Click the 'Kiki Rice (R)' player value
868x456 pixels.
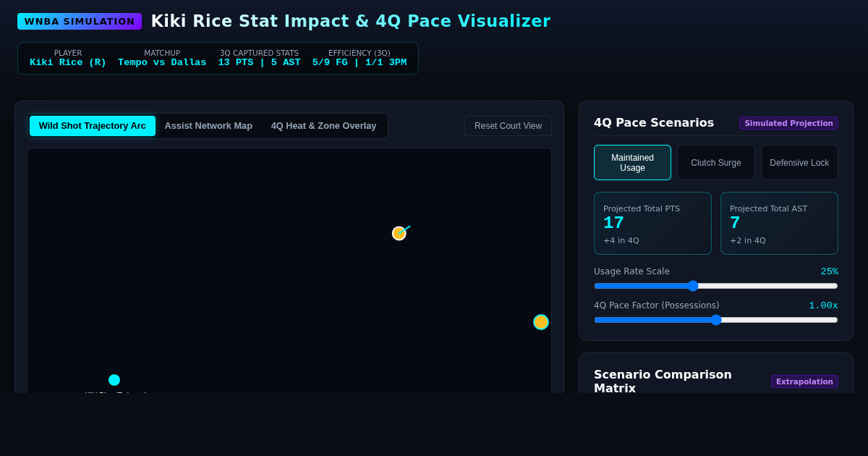68,63
